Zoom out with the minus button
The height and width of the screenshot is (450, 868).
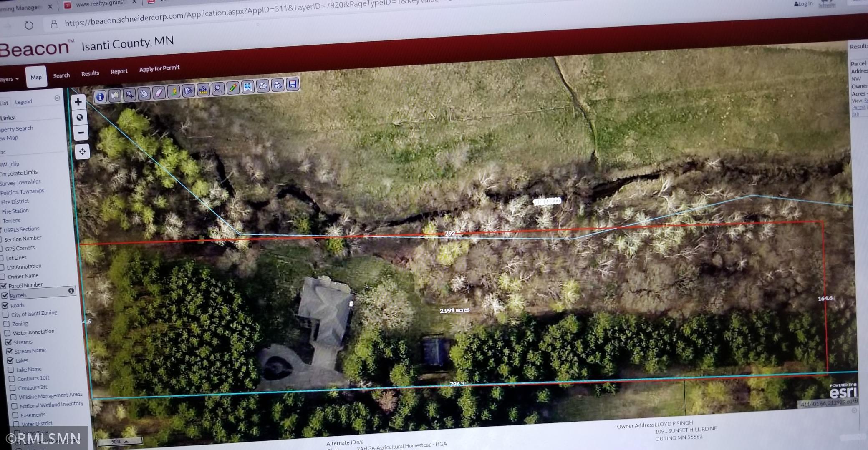coord(81,133)
